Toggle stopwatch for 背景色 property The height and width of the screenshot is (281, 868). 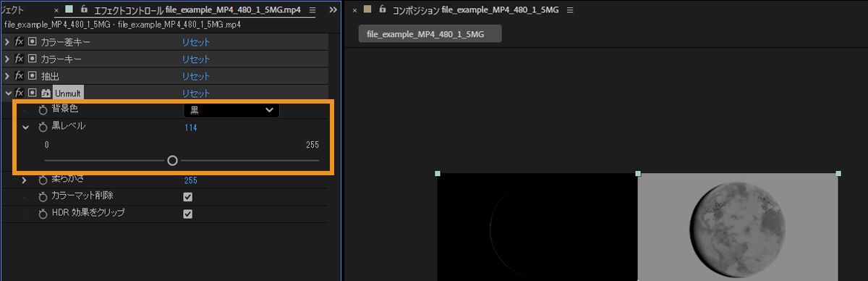tap(43, 110)
